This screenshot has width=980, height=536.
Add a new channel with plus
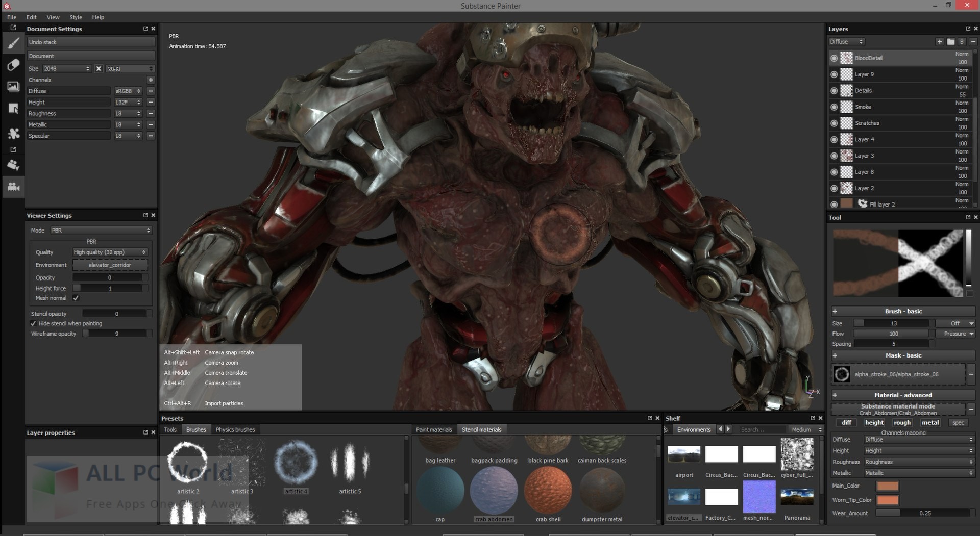[x=151, y=80]
